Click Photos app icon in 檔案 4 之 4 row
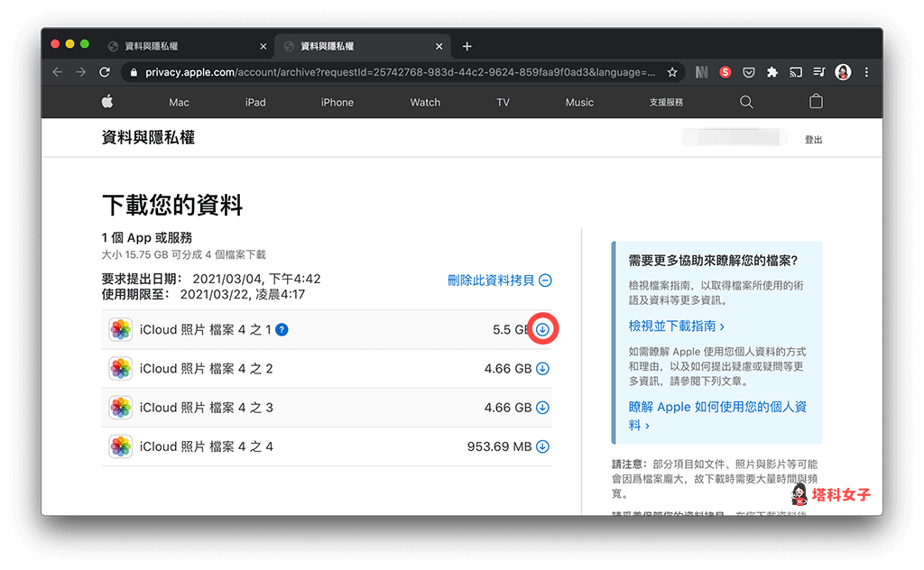This screenshot has width=924, height=570. coord(121,446)
